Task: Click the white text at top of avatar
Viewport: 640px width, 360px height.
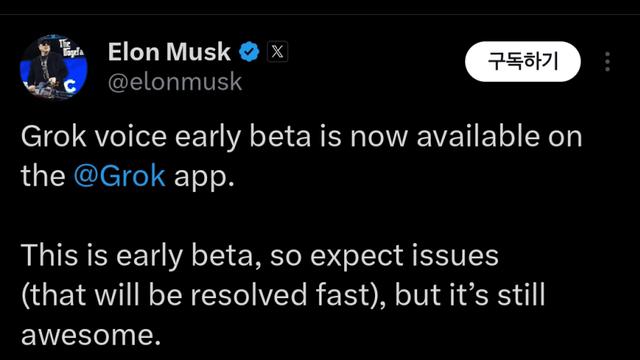Action: click(71, 49)
